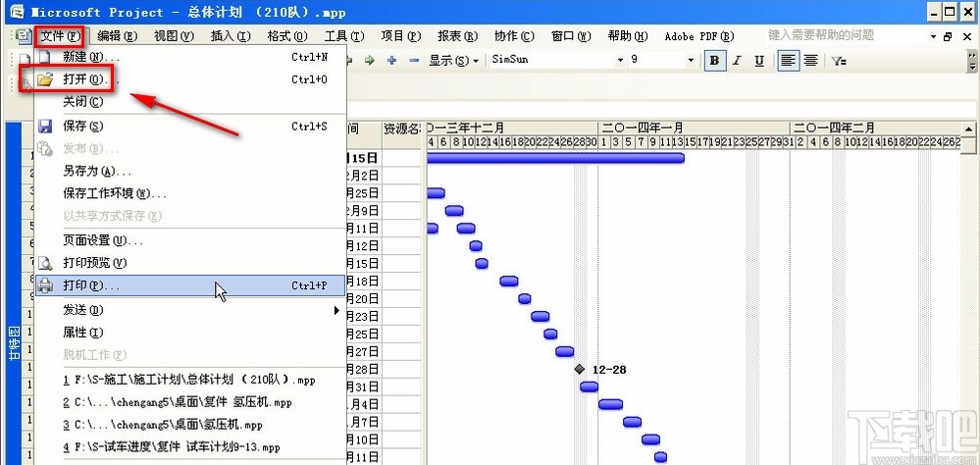Open recent file 试车计划9-13.mpp

click(x=190, y=447)
